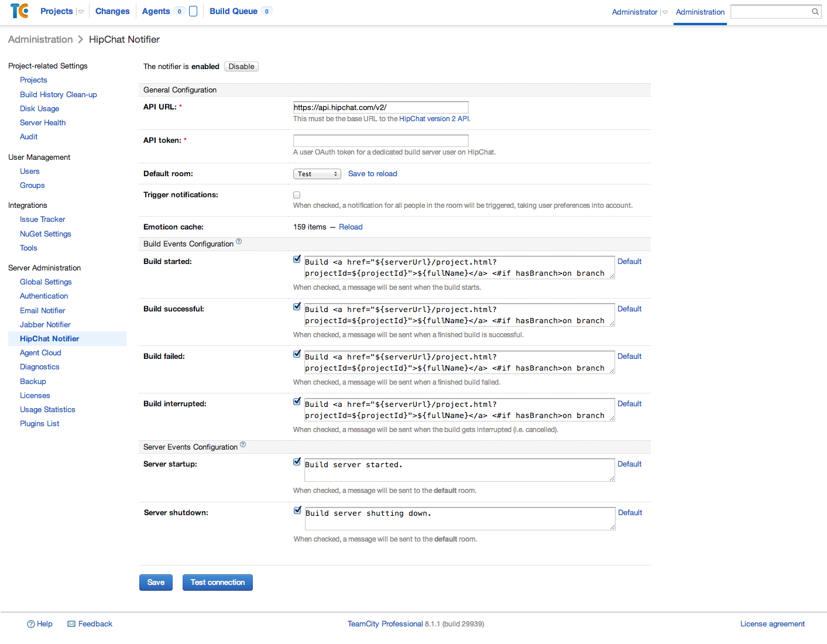
Task: Focus the API token input field
Action: click(381, 141)
